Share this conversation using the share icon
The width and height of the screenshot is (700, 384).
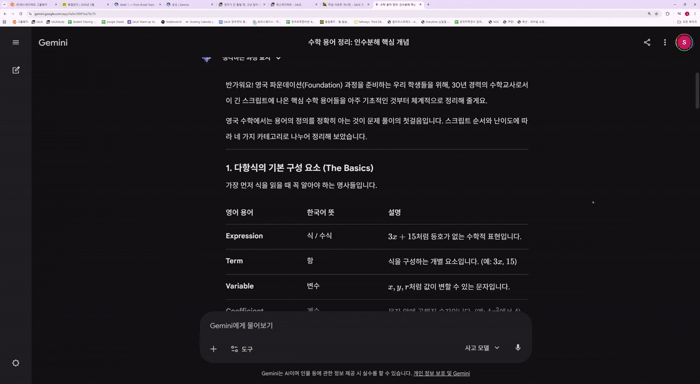[x=647, y=42]
